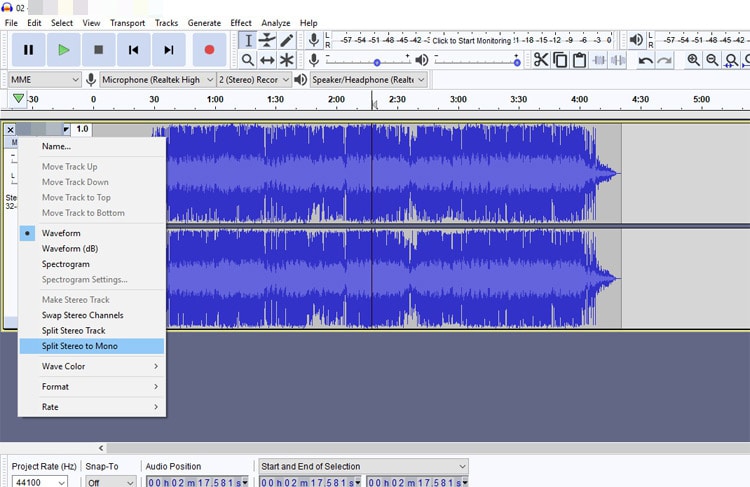Select the Zoom magnifier tool
Viewport: 750px width, 487px height.
tap(248, 60)
